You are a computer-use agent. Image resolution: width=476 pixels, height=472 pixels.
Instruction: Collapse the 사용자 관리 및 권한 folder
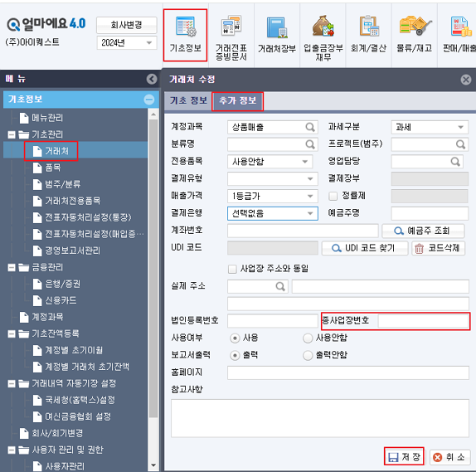tap(12, 450)
